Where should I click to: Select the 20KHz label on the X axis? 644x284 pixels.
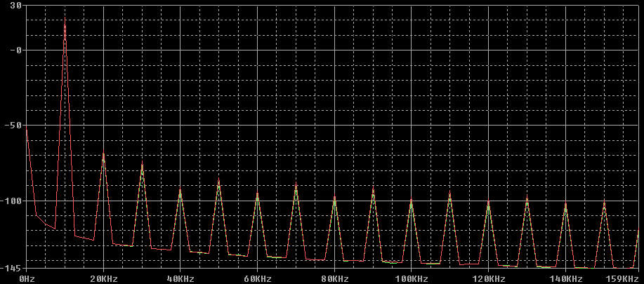pyautogui.click(x=103, y=279)
